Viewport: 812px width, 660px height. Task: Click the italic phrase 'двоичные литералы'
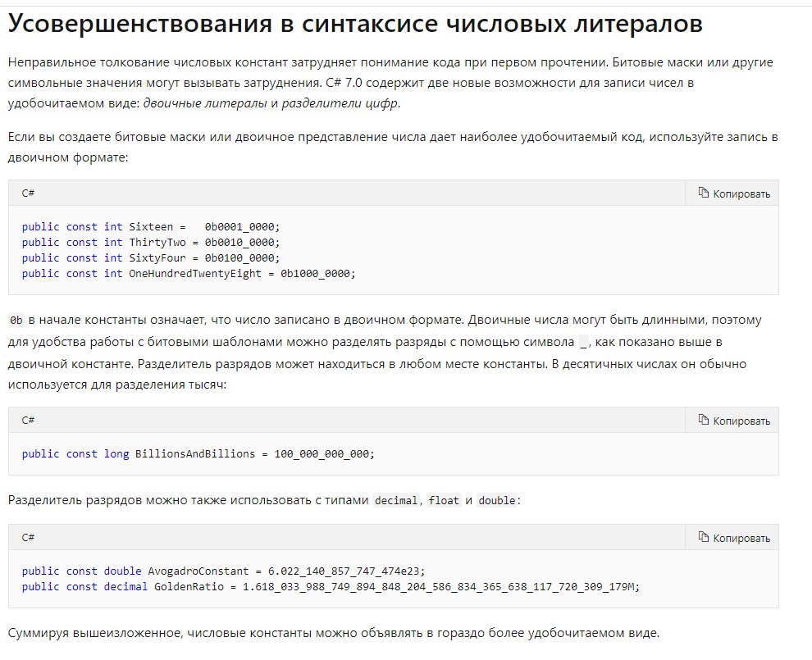tap(205, 103)
